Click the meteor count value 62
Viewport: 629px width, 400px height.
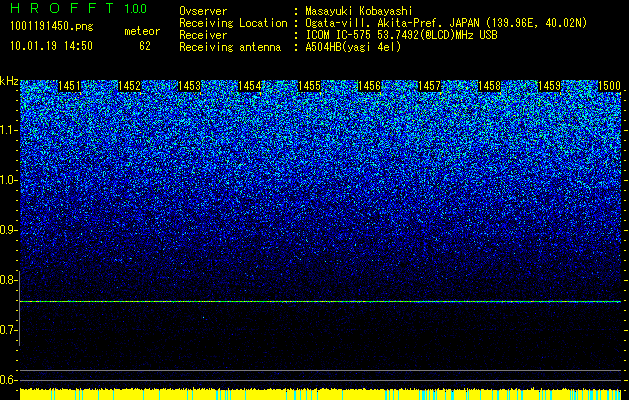[x=145, y=46]
